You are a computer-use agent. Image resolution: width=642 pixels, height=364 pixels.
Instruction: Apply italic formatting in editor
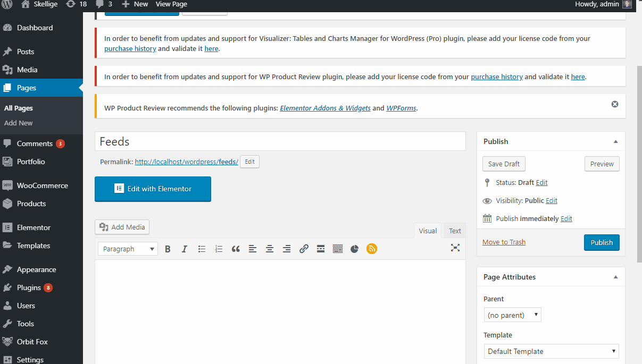pyautogui.click(x=185, y=249)
